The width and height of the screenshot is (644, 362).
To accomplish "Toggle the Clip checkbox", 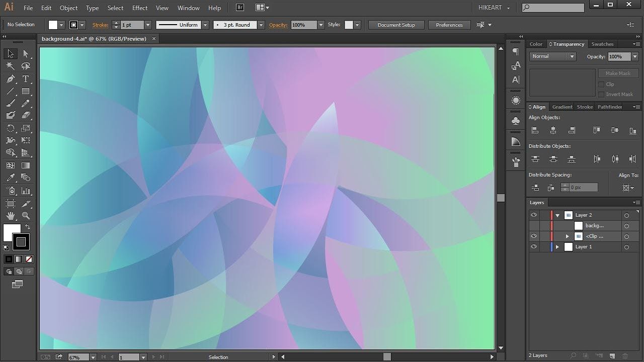I will (601, 84).
